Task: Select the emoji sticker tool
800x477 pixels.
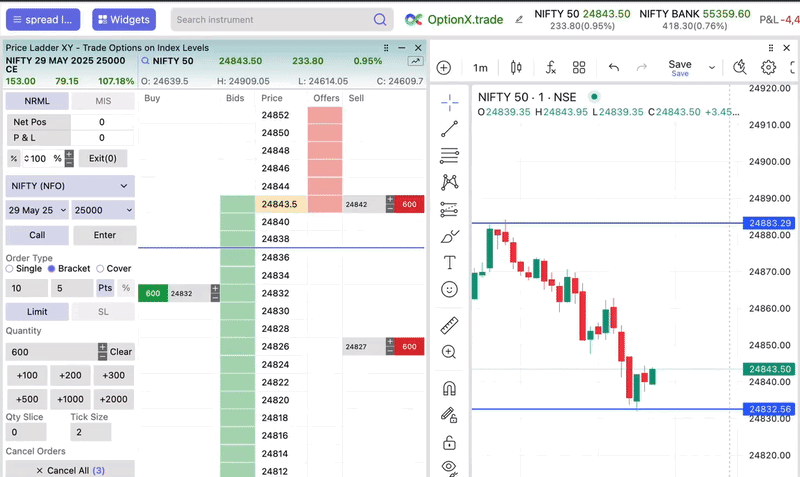Action: pos(450,289)
